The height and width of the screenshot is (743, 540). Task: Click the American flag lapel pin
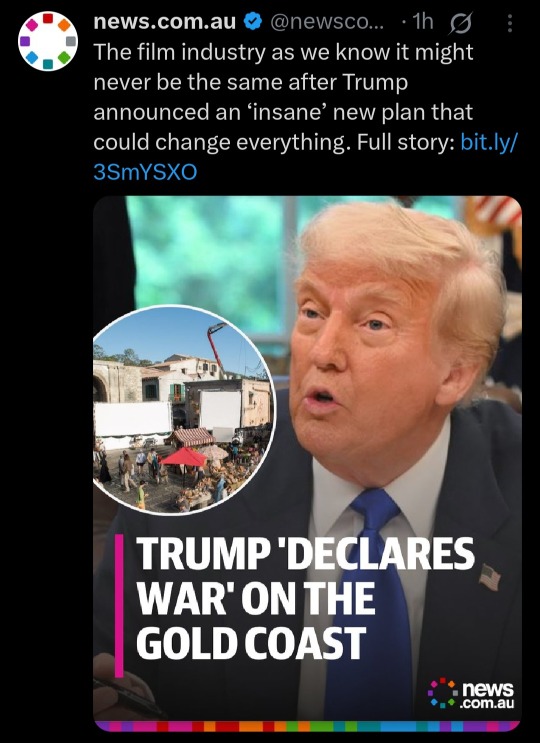[490, 577]
